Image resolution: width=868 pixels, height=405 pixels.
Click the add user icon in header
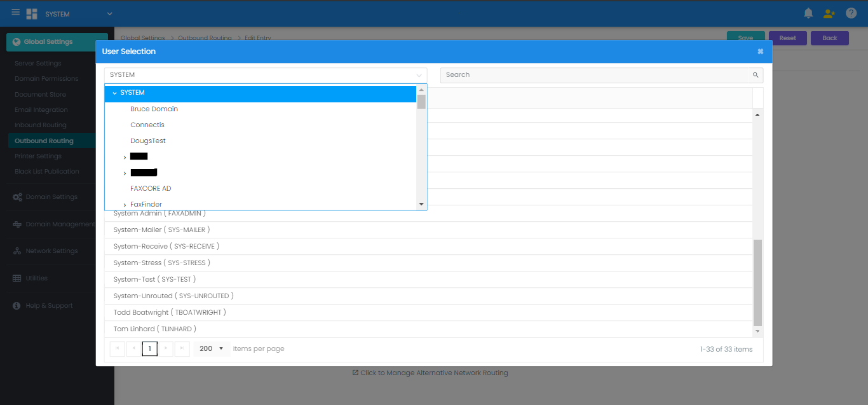[829, 13]
